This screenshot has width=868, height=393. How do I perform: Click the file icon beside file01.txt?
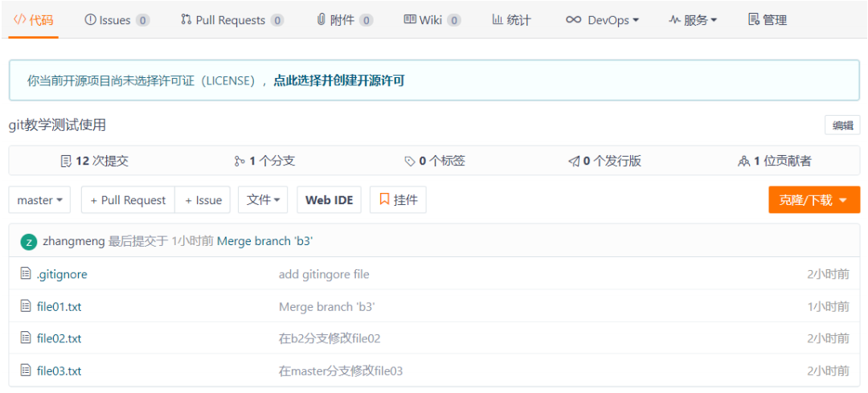point(26,305)
